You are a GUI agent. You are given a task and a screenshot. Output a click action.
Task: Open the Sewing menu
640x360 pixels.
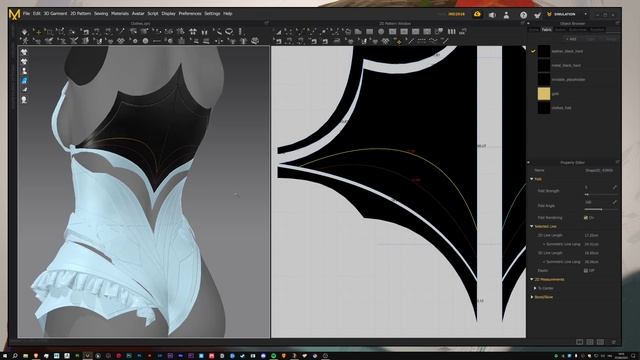click(x=101, y=13)
